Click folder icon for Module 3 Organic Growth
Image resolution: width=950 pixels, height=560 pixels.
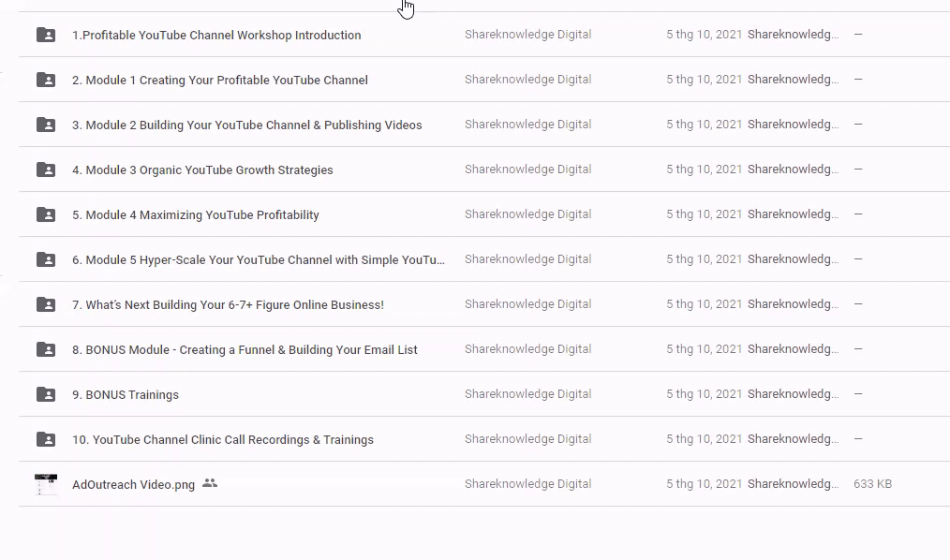[x=46, y=170]
